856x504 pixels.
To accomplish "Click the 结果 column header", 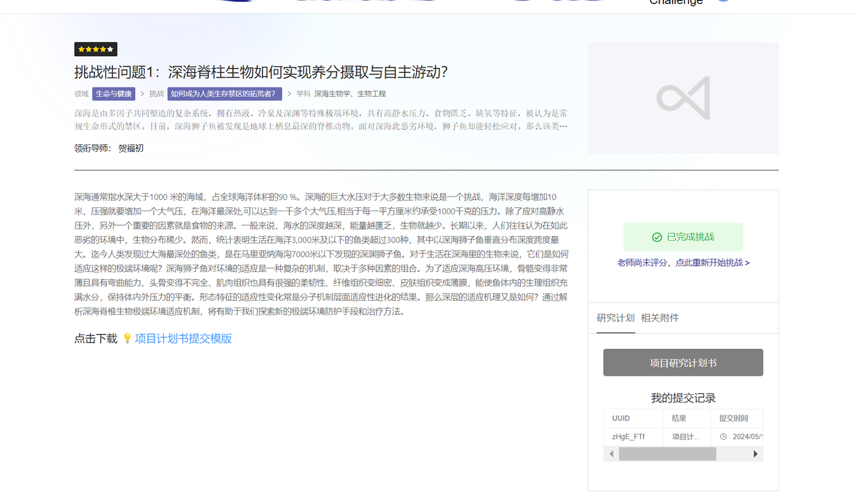I will (x=687, y=418).
